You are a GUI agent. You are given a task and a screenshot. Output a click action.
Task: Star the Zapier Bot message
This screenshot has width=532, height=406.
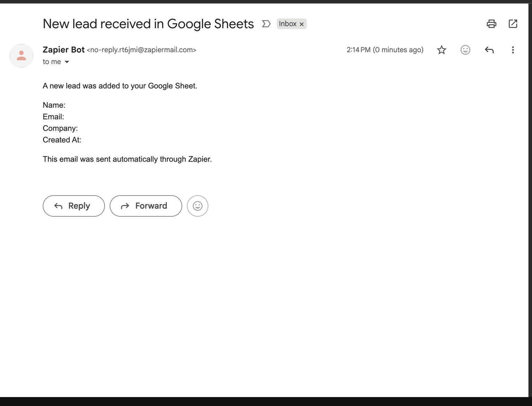tap(442, 50)
